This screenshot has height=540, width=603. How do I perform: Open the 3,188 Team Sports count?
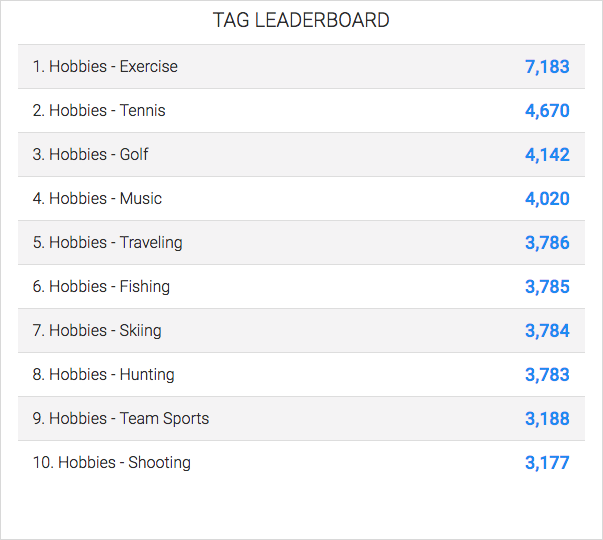(547, 419)
